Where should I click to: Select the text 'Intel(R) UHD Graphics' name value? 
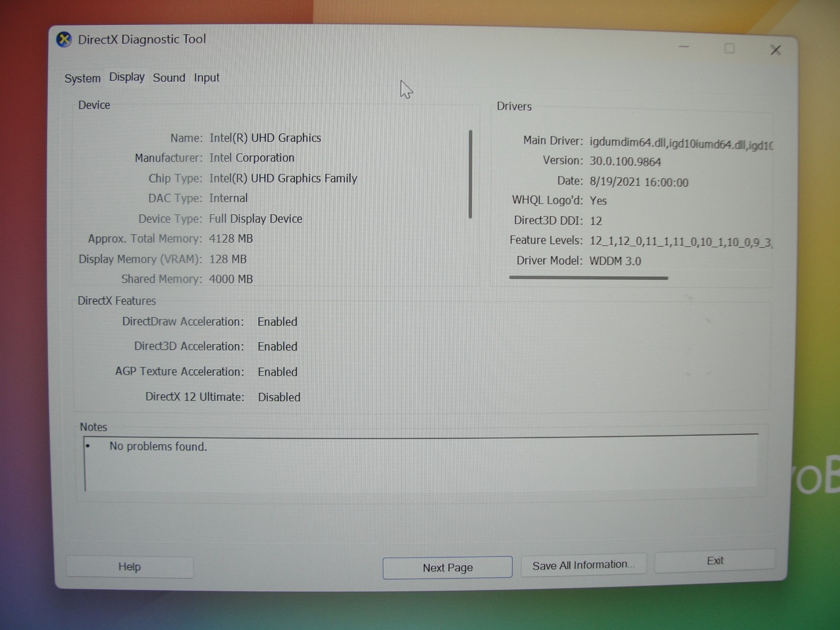coord(265,138)
